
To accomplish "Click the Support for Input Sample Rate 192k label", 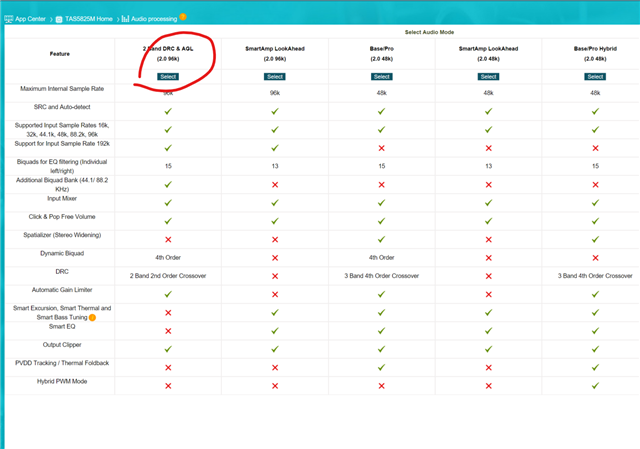I will pyautogui.click(x=62, y=144).
